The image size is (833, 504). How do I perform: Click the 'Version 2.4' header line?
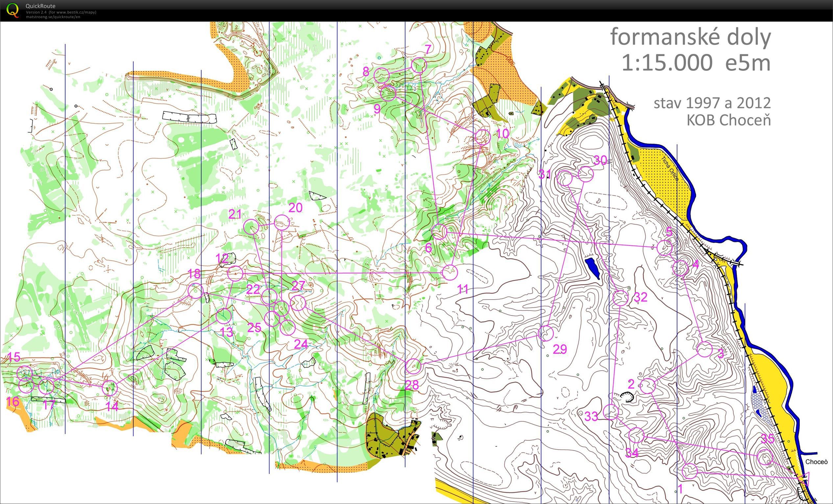(x=61, y=12)
